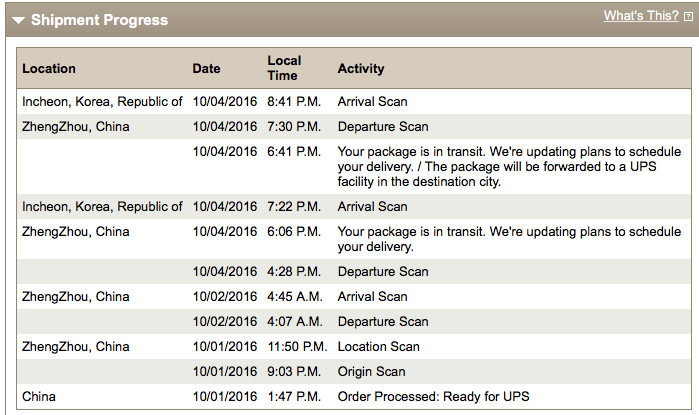Click the China location in last row

[39, 396]
